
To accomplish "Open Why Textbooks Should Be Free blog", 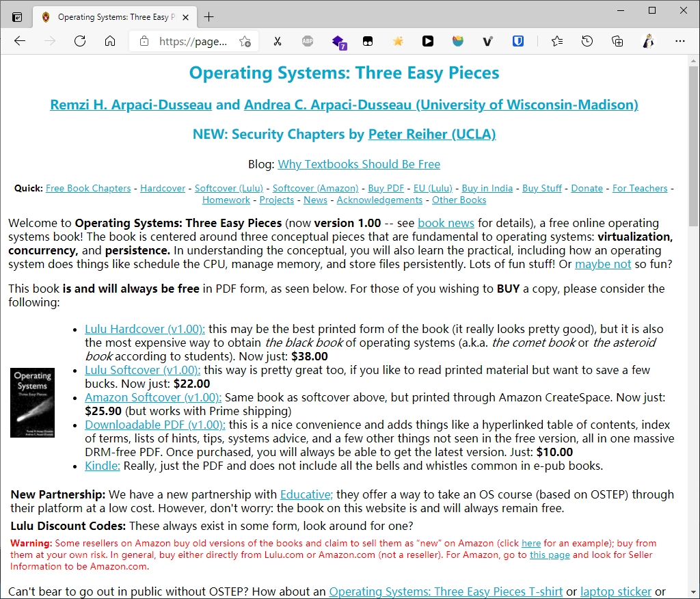I will tap(359, 164).
